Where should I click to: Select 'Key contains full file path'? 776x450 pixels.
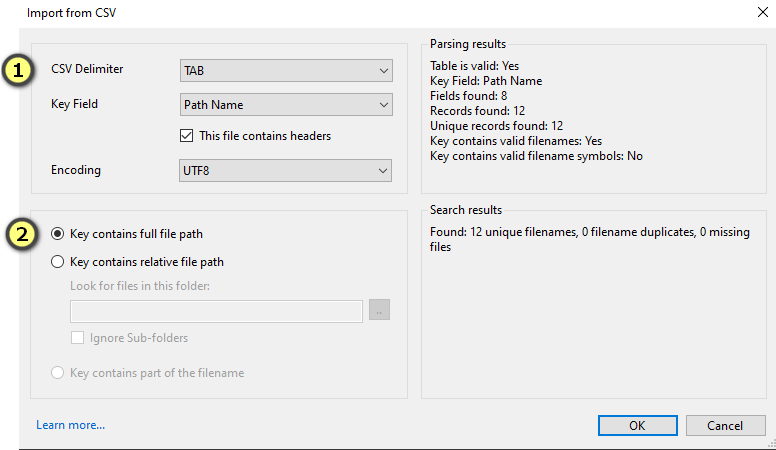click(58, 234)
